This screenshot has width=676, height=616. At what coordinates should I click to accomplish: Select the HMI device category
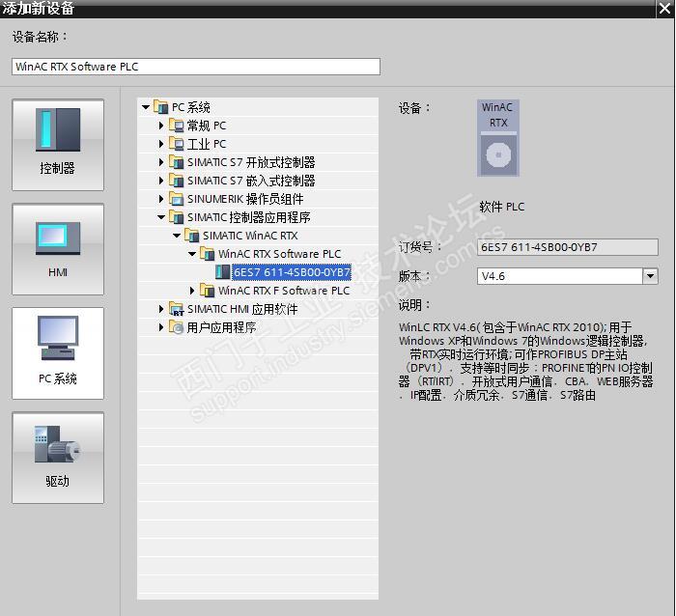point(58,249)
